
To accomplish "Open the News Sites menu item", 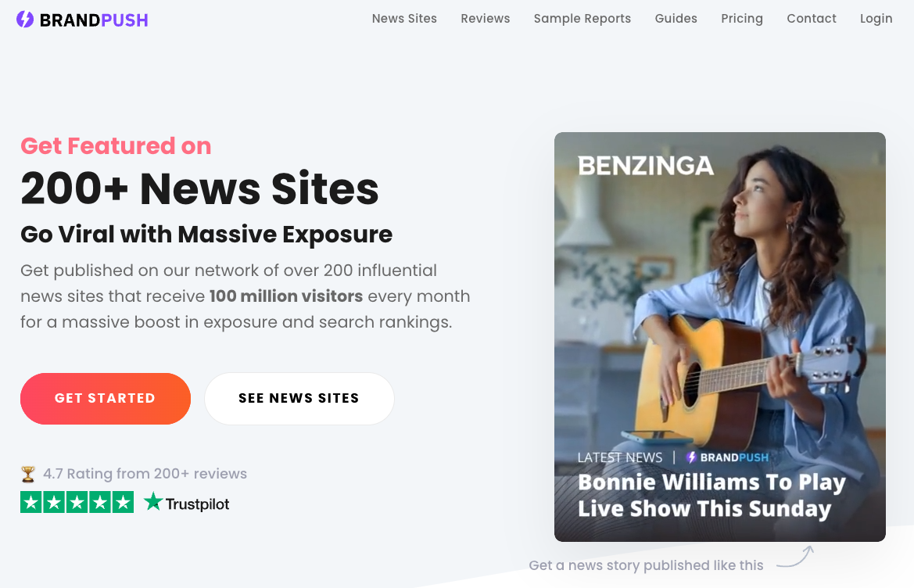I will (404, 19).
